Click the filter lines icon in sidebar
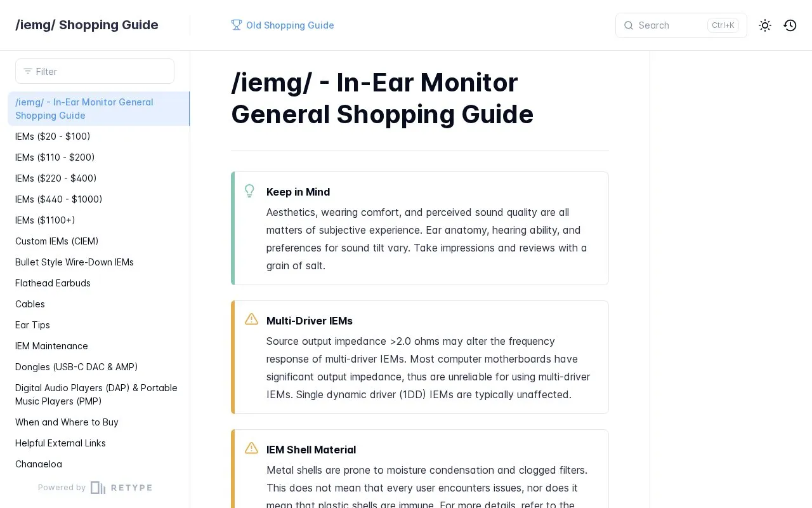Screen dimensions: 812x508 (28, 71)
